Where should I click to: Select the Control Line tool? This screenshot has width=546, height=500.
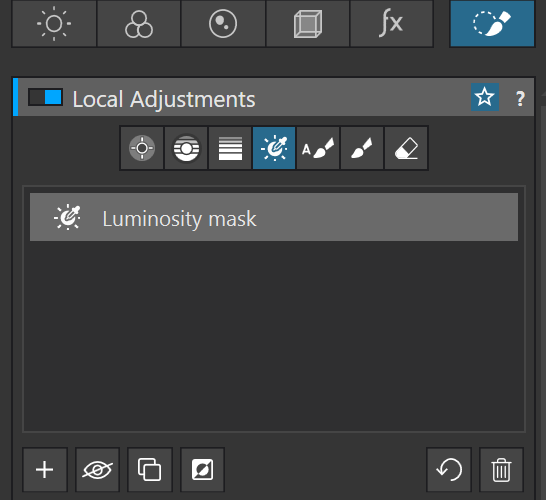pyautogui.click(x=186, y=148)
